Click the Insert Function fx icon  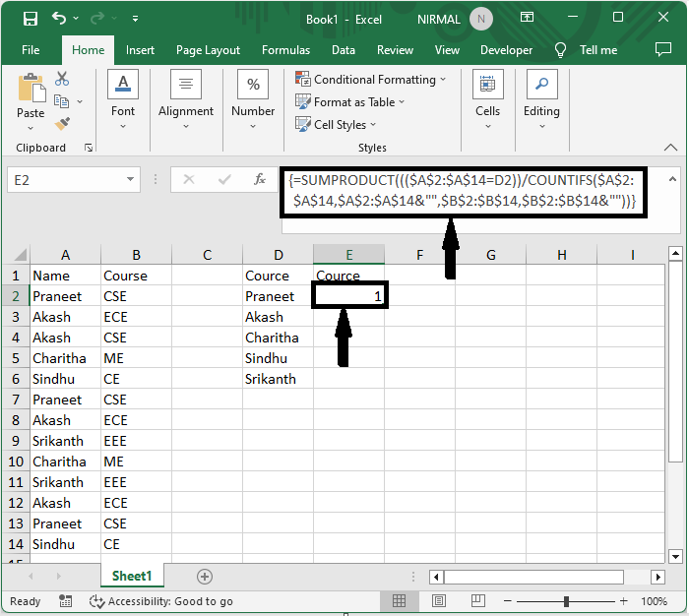[x=260, y=179]
